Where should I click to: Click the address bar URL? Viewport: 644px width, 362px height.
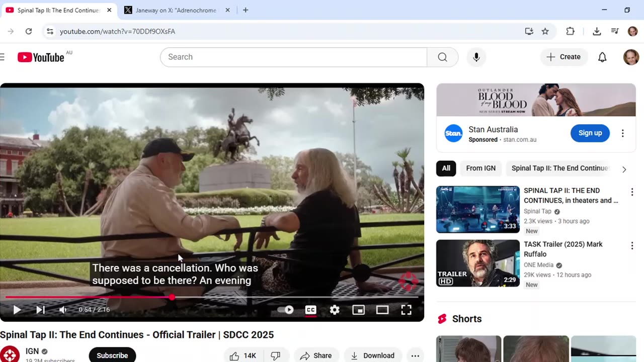(117, 31)
